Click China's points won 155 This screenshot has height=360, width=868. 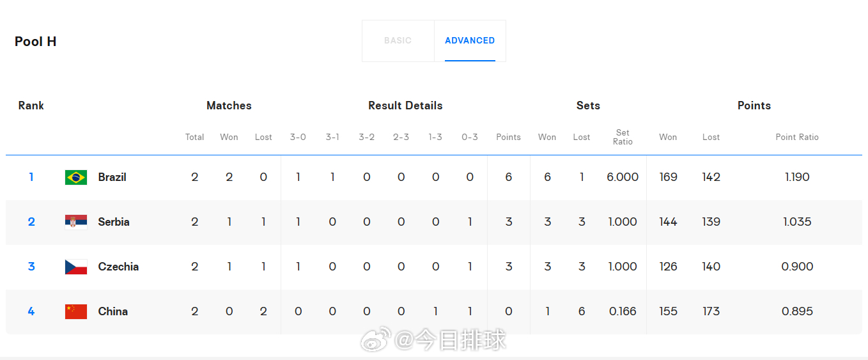pos(668,311)
